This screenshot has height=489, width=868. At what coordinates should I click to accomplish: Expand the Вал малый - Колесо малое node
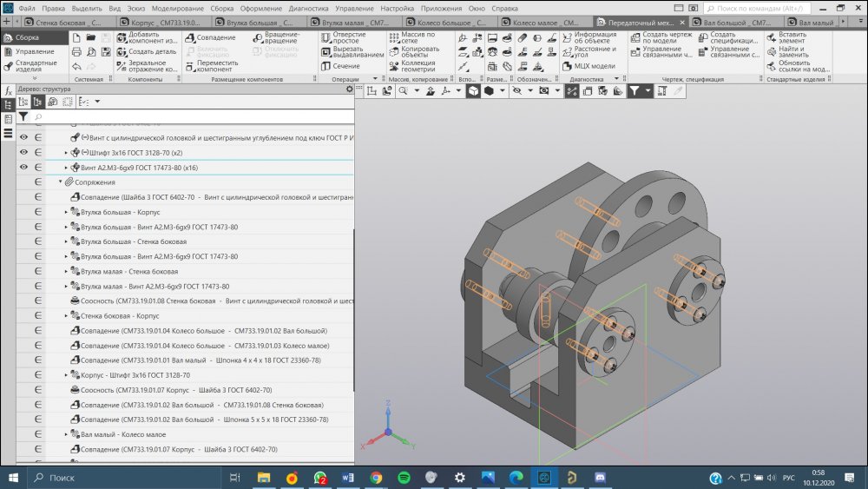[x=67, y=434]
